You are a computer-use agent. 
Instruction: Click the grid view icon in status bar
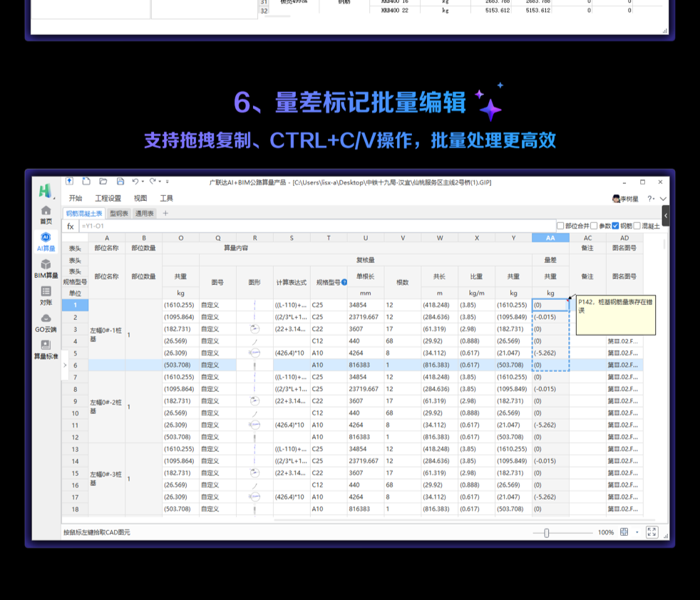[624, 532]
